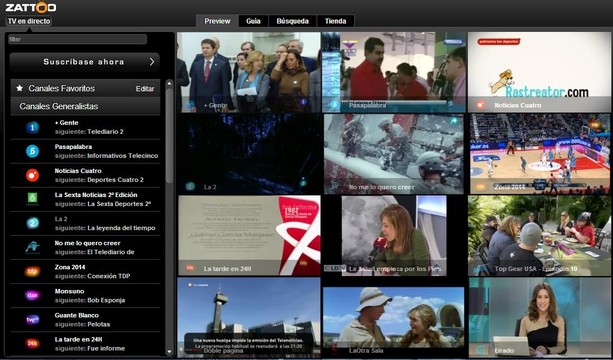Open the Búsqueda tab
613x360 pixels.
tap(292, 21)
